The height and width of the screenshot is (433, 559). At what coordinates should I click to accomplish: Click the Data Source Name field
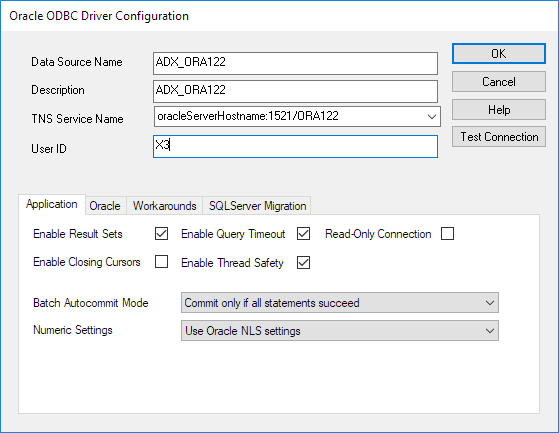[x=295, y=63]
